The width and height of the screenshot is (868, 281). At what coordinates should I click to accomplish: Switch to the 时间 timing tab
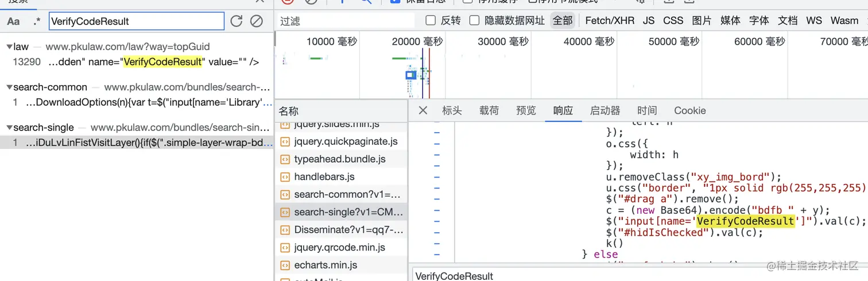click(647, 110)
